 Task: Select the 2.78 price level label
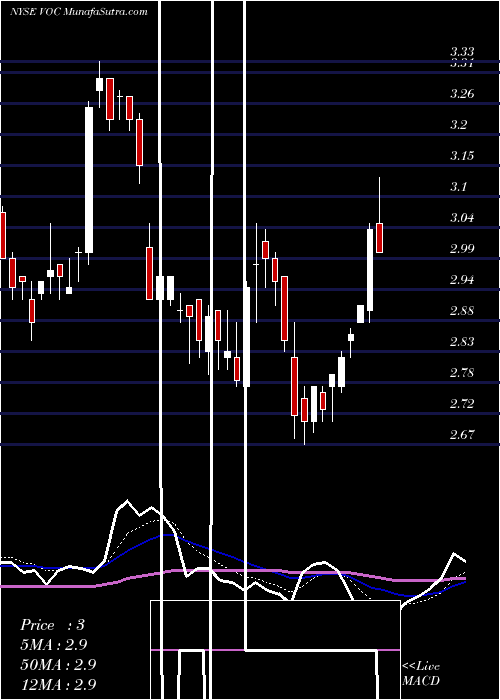tap(462, 373)
